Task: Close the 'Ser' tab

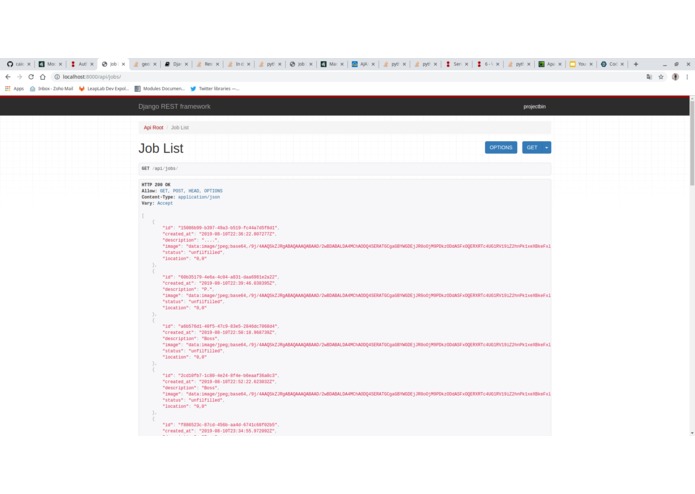Action: point(466,64)
